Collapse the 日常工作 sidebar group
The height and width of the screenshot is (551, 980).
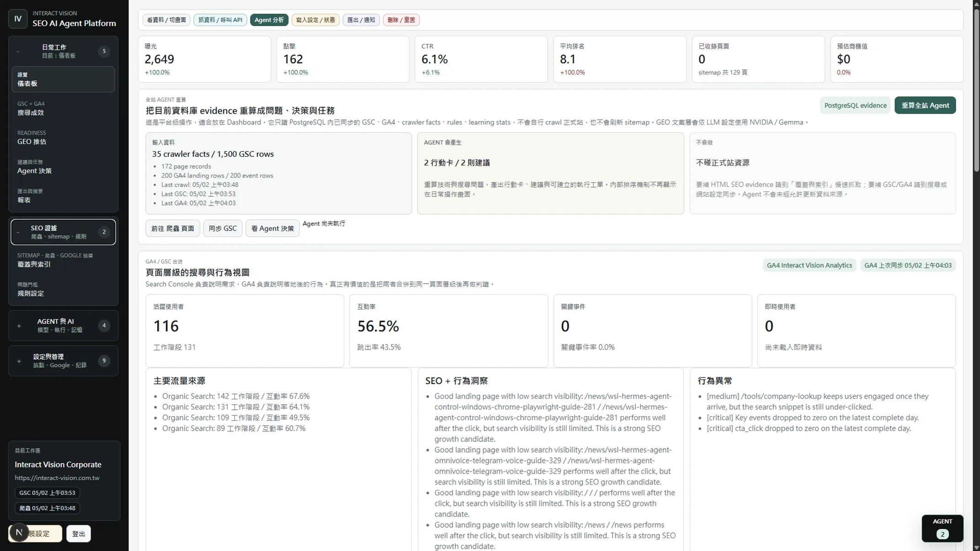[x=63, y=51]
